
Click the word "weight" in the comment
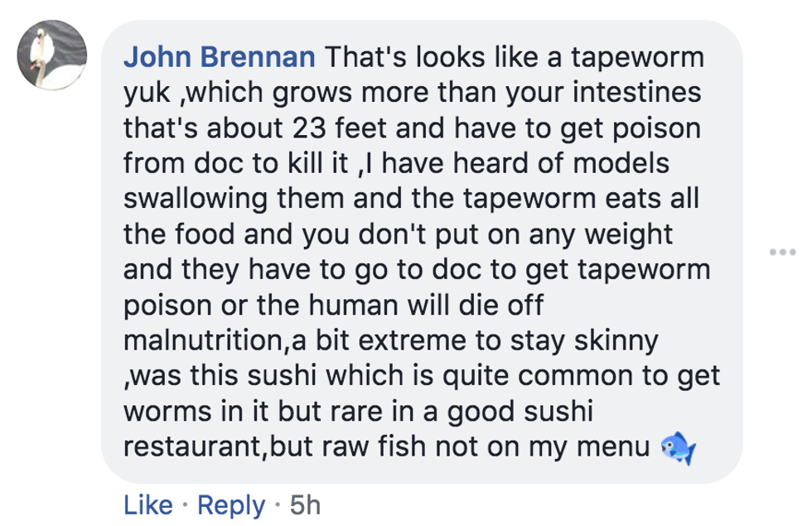point(630,235)
